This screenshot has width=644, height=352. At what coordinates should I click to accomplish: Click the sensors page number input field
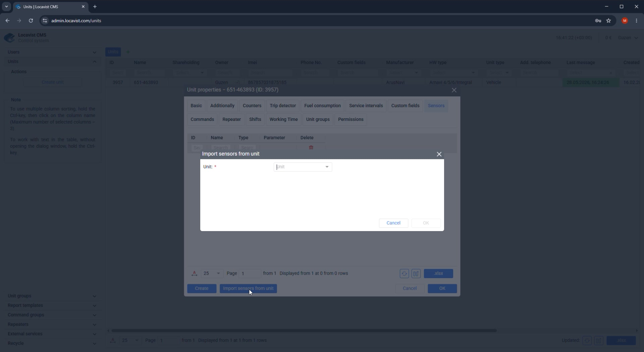250,274
